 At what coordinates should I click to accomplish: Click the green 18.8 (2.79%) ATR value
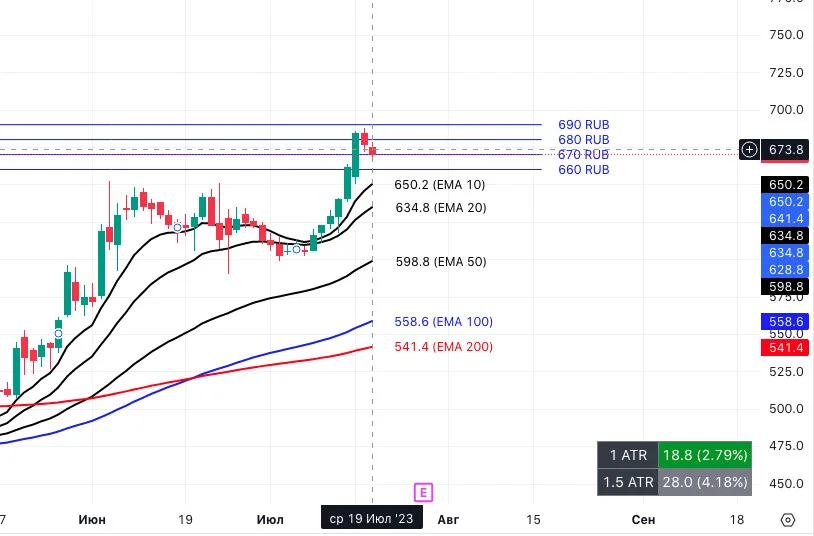click(x=704, y=455)
